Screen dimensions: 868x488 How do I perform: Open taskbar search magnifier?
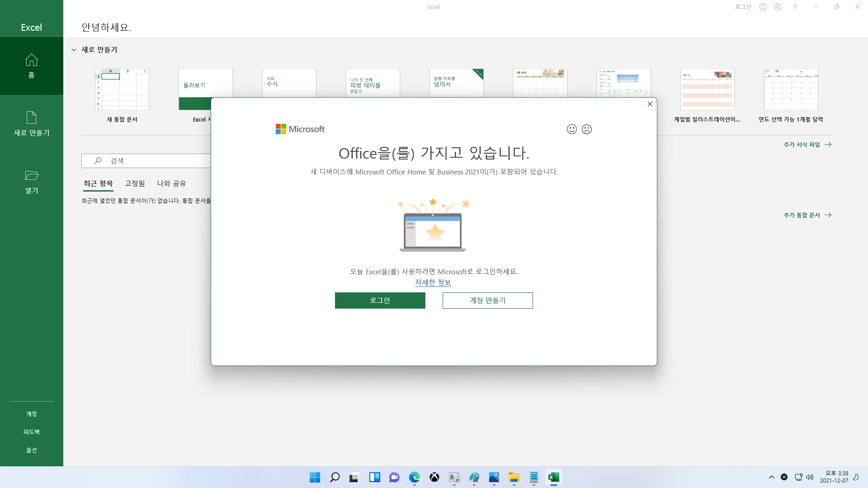pos(335,477)
